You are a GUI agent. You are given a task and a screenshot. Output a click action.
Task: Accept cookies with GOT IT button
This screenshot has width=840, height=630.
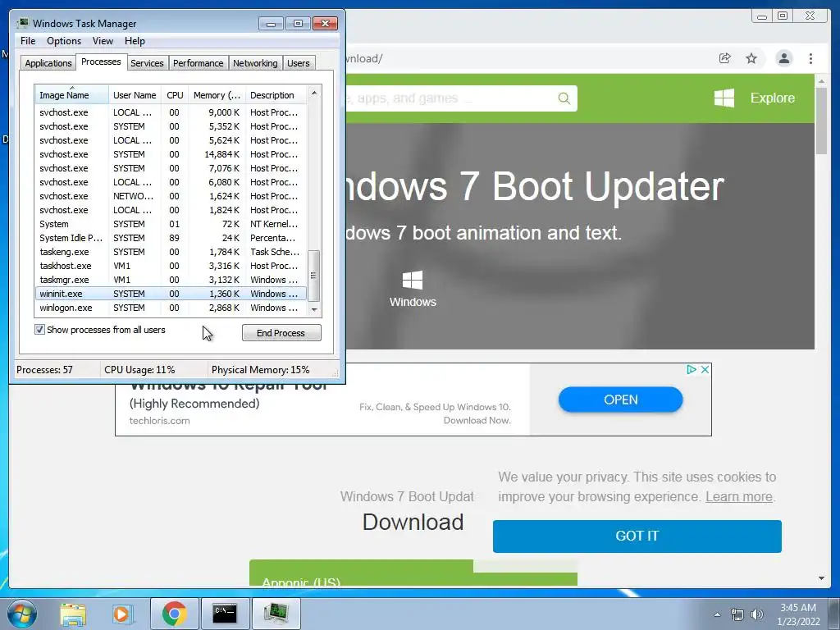(x=637, y=536)
